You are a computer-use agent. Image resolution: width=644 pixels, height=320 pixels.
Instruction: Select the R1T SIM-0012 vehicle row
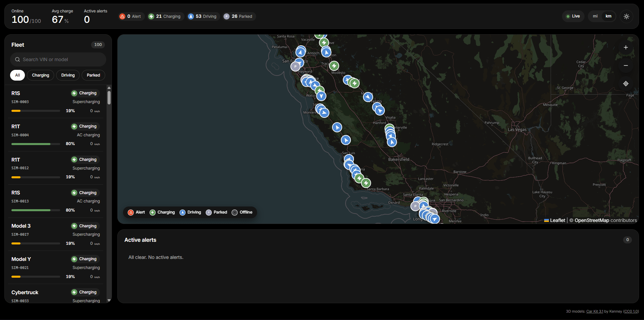click(55, 168)
